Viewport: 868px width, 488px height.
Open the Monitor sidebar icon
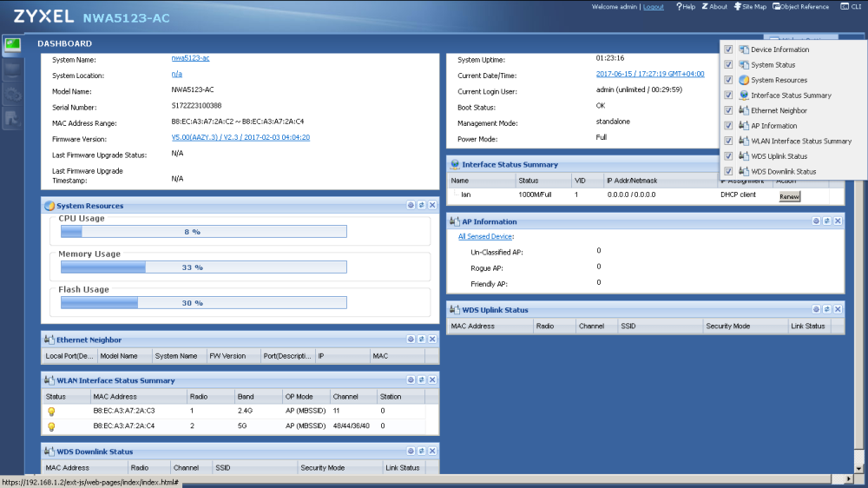(12, 69)
